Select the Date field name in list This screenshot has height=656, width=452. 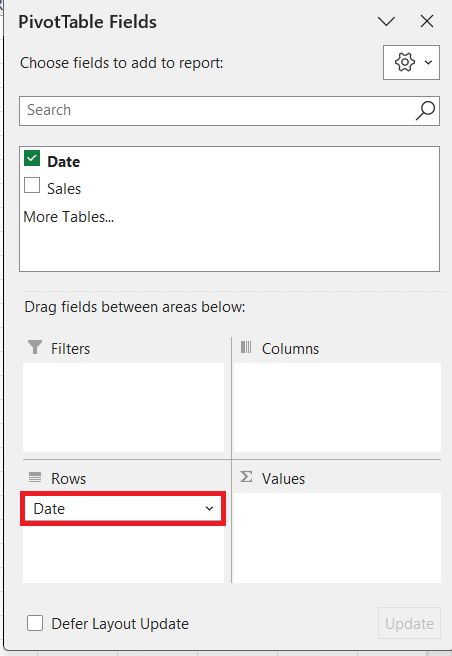click(64, 161)
